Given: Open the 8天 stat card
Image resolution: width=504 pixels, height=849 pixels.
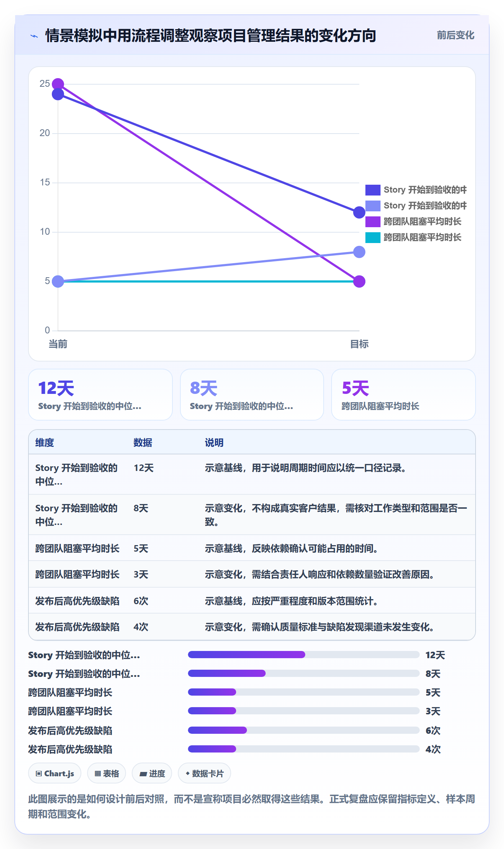Looking at the screenshot, I should click(x=252, y=395).
